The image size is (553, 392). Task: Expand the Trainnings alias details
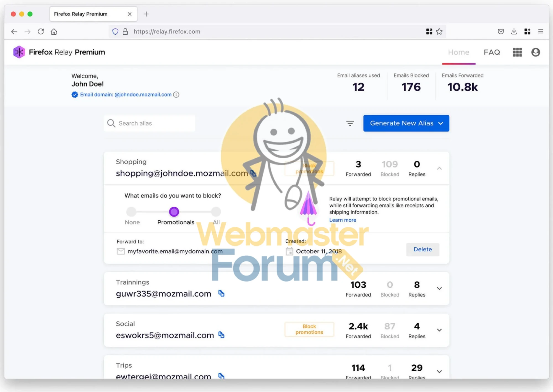click(439, 288)
